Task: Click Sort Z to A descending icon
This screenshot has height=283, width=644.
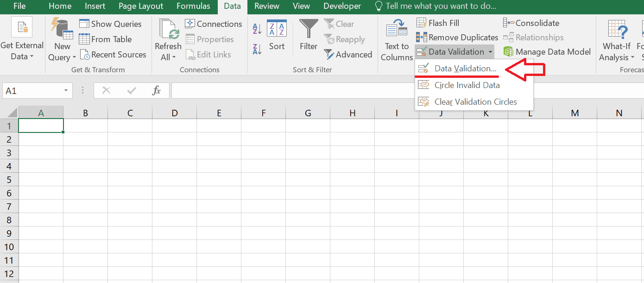Action: 257,48
